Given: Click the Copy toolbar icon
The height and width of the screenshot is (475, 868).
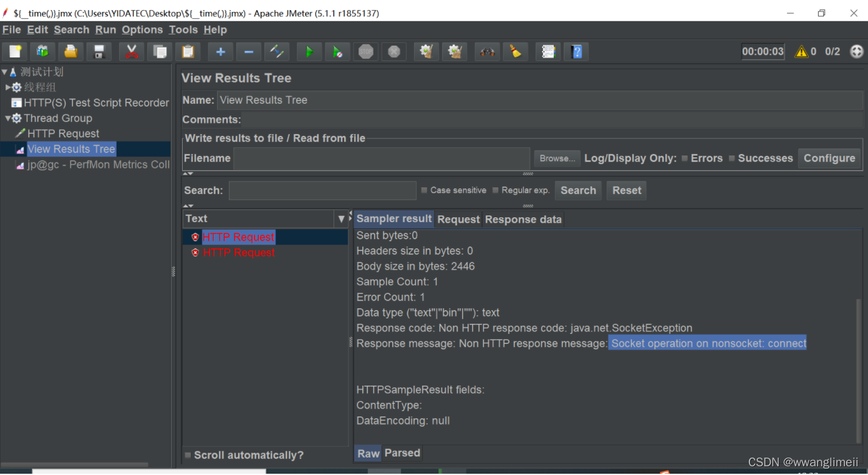Looking at the screenshot, I should [160, 52].
